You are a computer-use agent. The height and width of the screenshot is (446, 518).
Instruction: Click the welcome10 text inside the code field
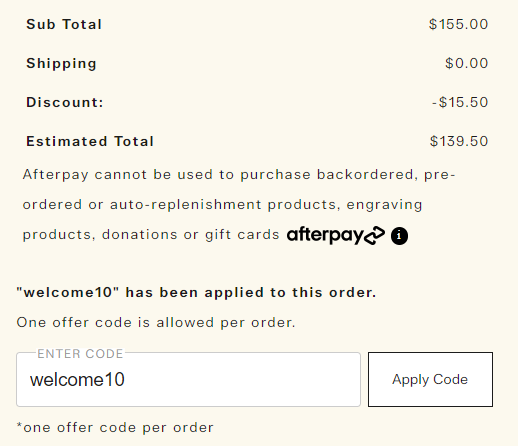[x=77, y=380]
